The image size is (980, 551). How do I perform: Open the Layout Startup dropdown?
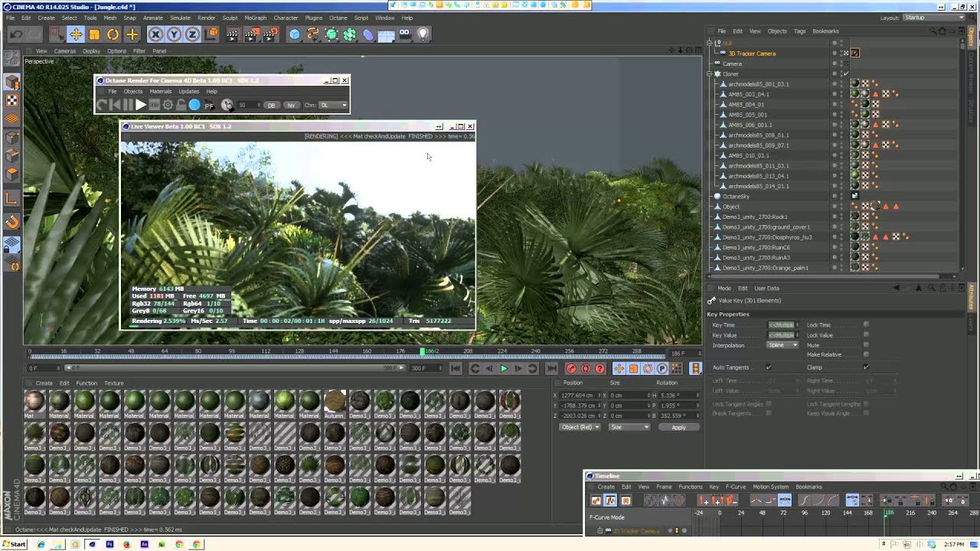tap(934, 18)
